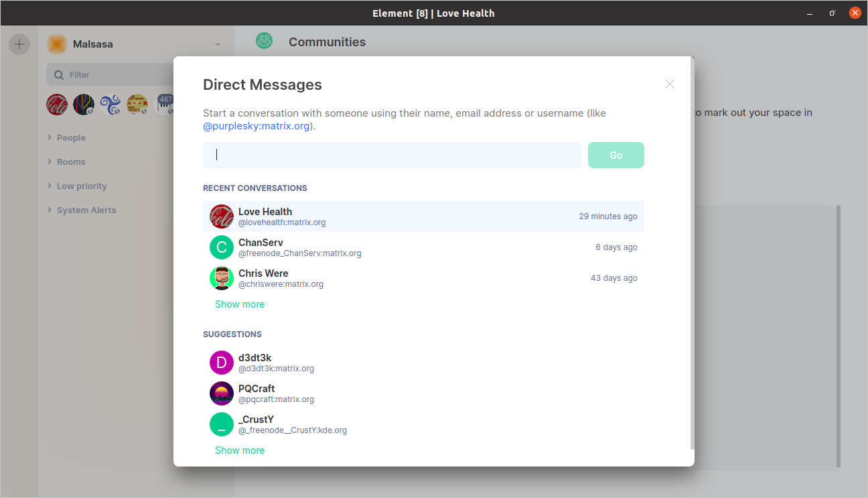Screen dimensions: 868x498
Task: Click the '6 days ago' timestamp
Action: click(x=617, y=247)
